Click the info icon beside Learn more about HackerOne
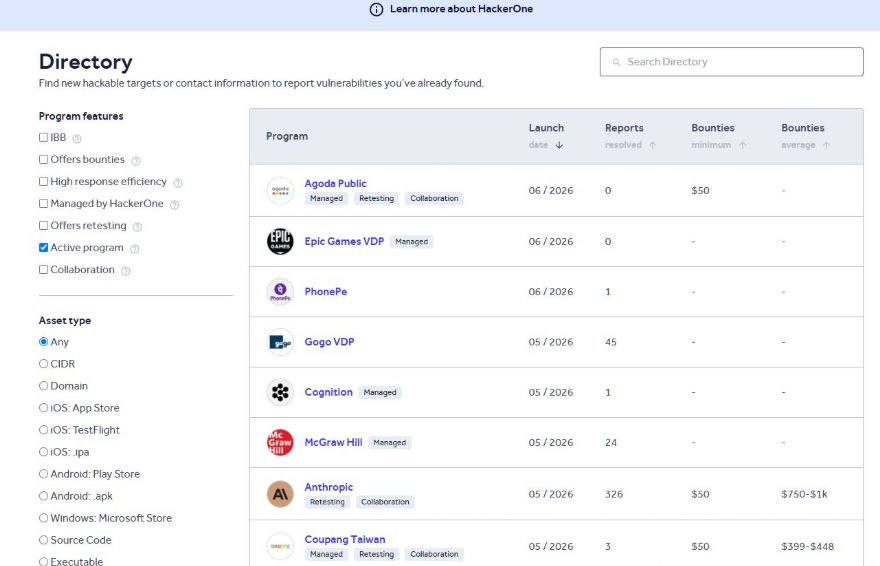 coord(376,10)
